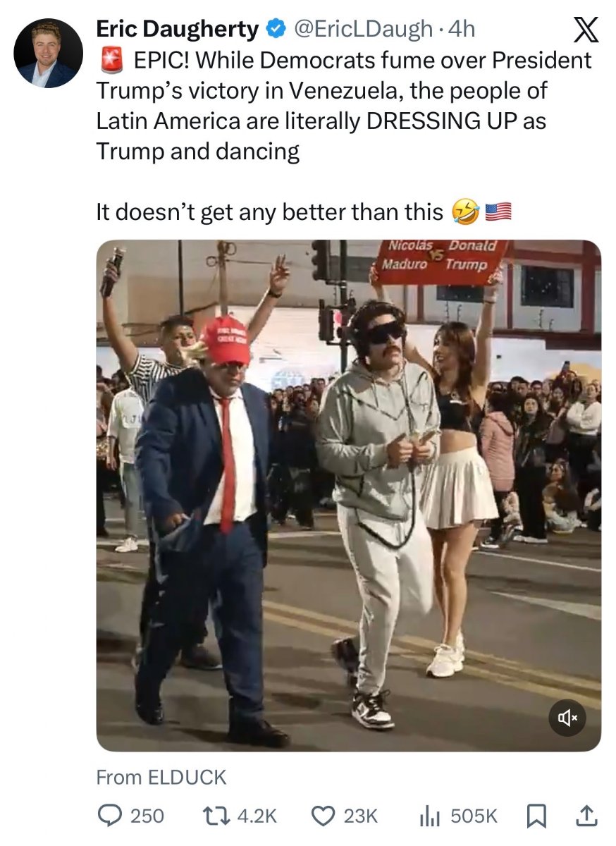Open the reply comment bubble icon
The image size is (616, 846).
coord(109,816)
